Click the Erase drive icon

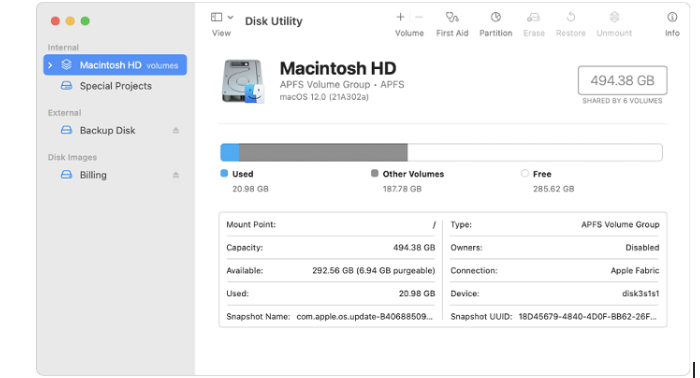pyautogui.click(x=533, y=17)
